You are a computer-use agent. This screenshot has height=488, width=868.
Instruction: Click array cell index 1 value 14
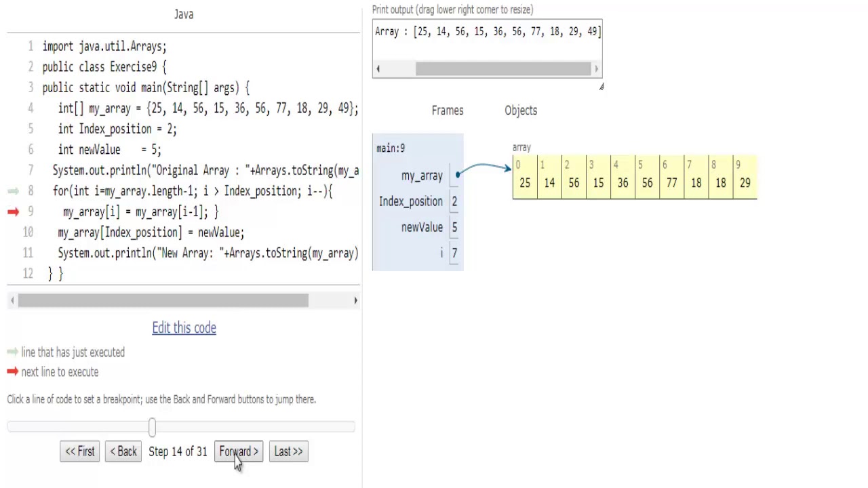click(x=549, y=179)
